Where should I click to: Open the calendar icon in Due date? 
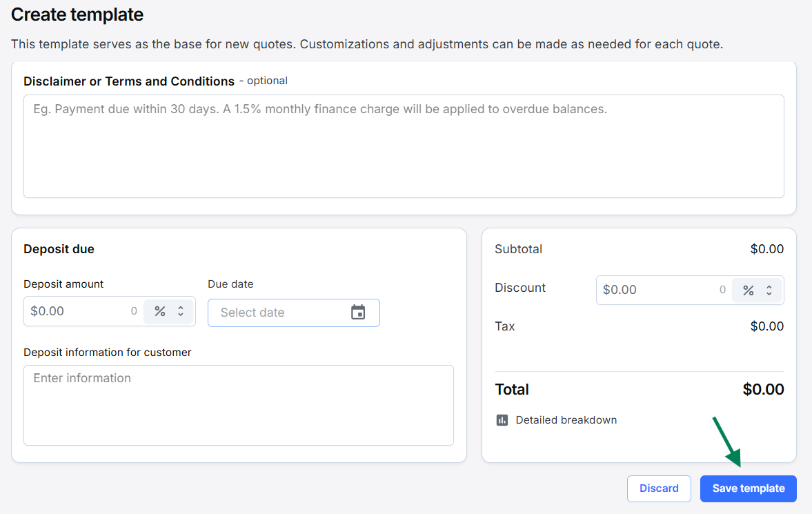[357, 313]
